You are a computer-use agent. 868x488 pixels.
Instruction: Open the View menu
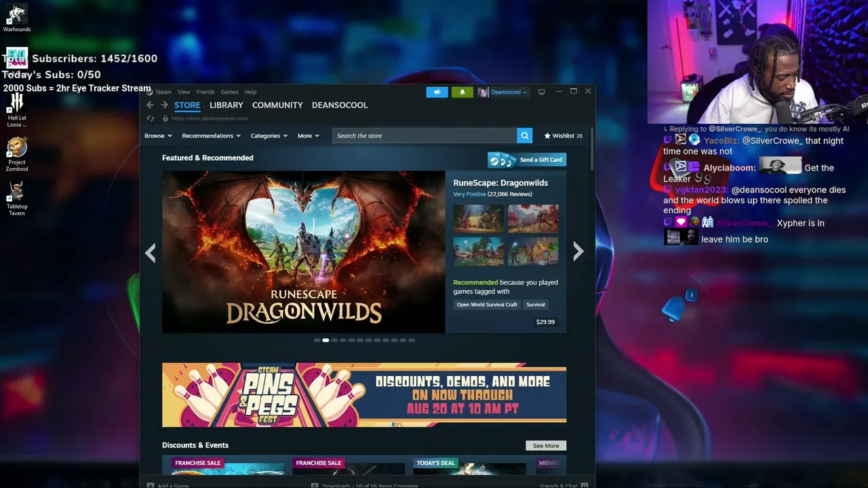[x=184, y=92]
